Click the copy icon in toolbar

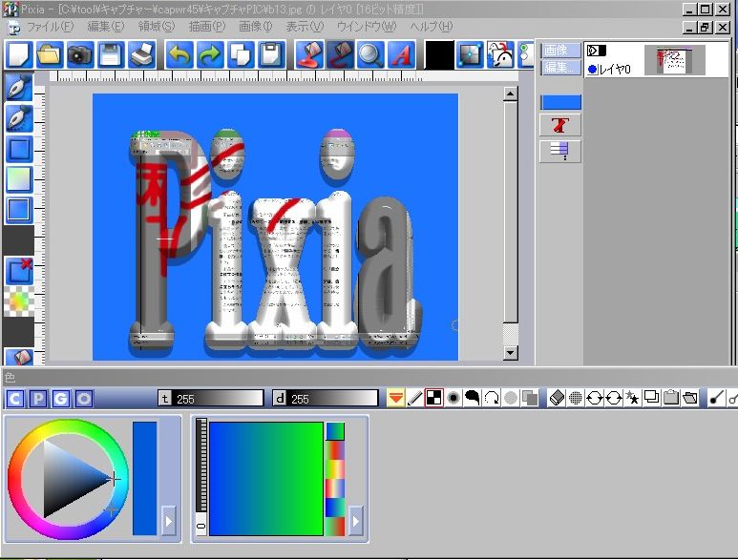(x=241, y=55)
